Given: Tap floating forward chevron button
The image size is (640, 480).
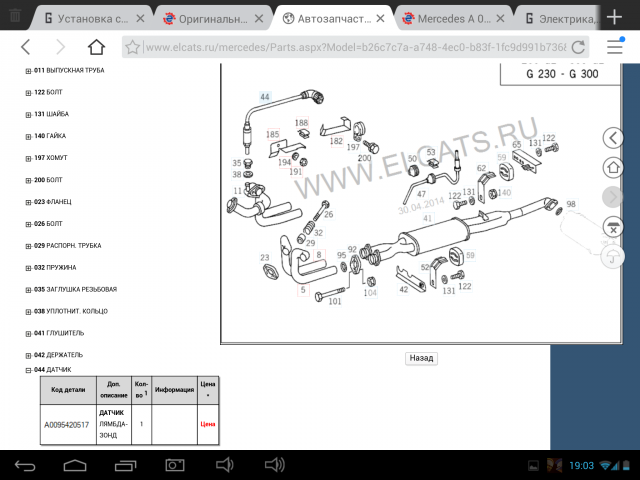Looking at the screenshot, I should tap(613, 197).
